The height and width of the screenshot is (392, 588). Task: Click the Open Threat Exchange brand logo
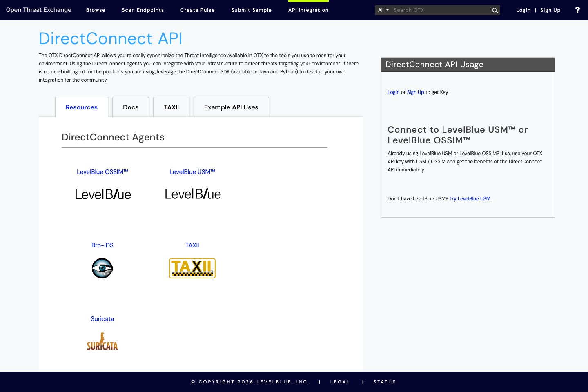click(x=38, y=10)
